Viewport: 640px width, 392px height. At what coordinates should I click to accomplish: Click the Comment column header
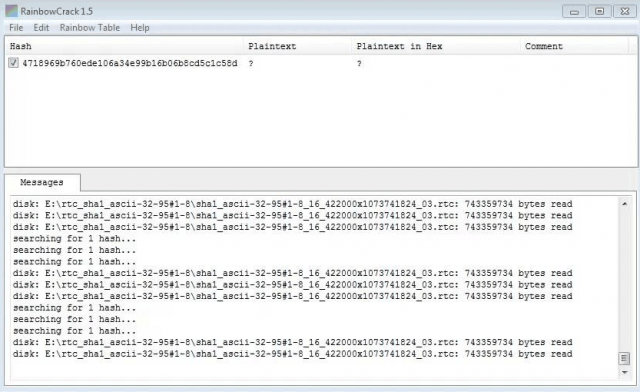[574, 46]
